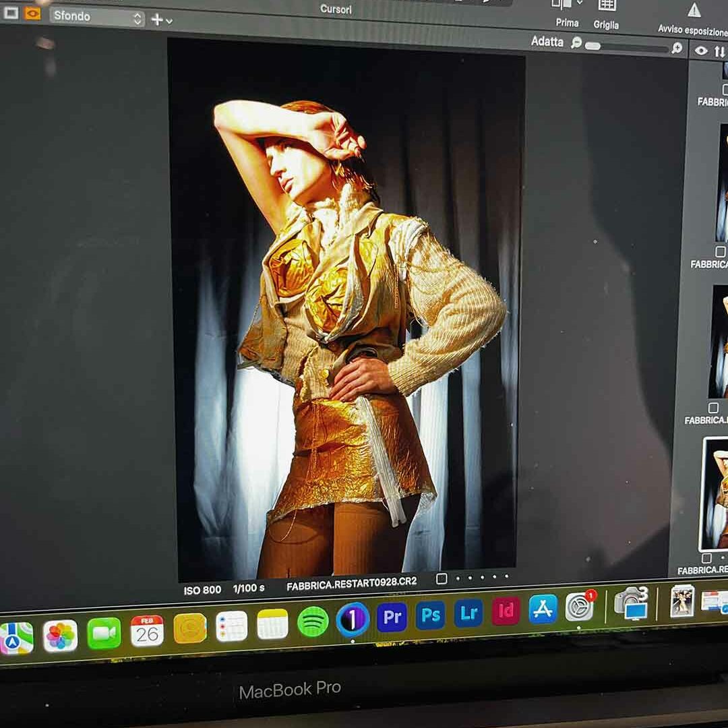Open Premiere Pro from the dock

pyautogui.click(x=392, y=617)
